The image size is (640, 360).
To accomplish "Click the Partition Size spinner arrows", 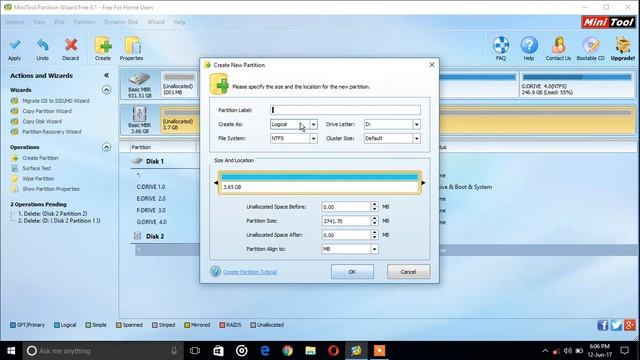I will pyautogui.click(x=374, y=221).
